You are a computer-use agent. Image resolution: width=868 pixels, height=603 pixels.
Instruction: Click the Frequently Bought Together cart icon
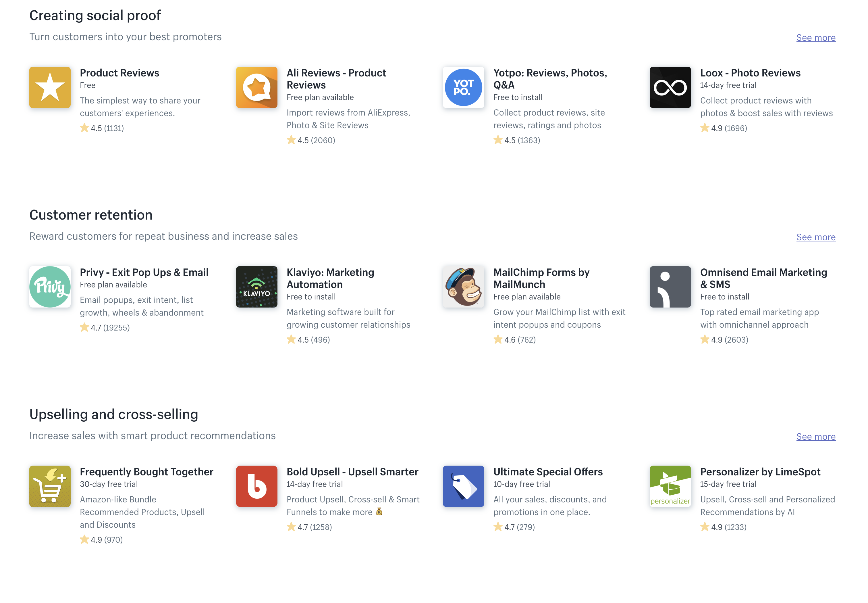(x=50, y=486)
